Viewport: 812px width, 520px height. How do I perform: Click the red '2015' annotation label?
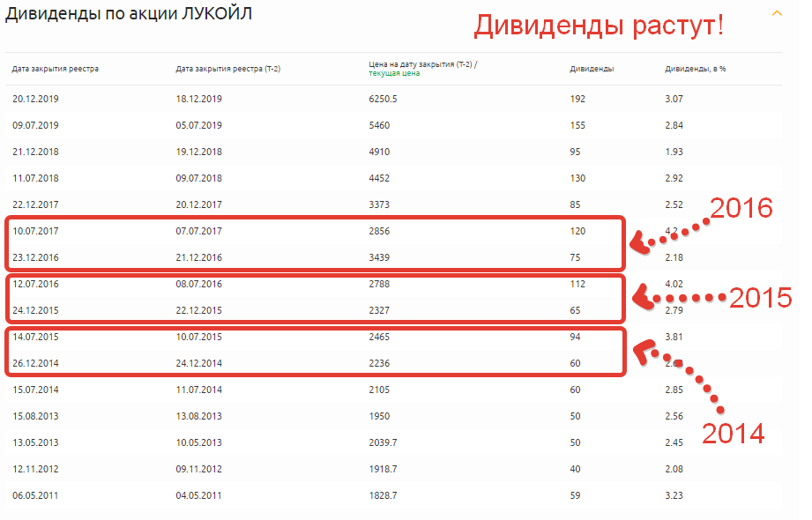click(x=760, y=298)
